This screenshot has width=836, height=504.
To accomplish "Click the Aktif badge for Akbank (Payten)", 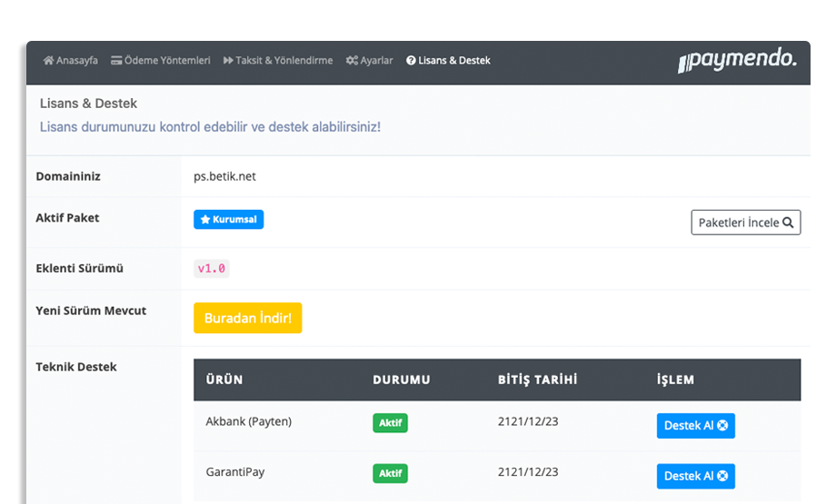I will click(390, 423).
